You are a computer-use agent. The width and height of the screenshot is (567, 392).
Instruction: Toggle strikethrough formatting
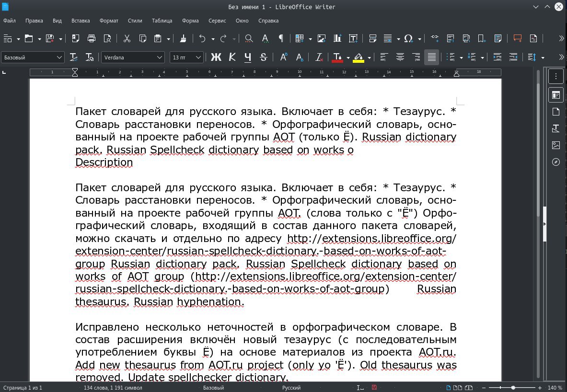tap(264, 57)
